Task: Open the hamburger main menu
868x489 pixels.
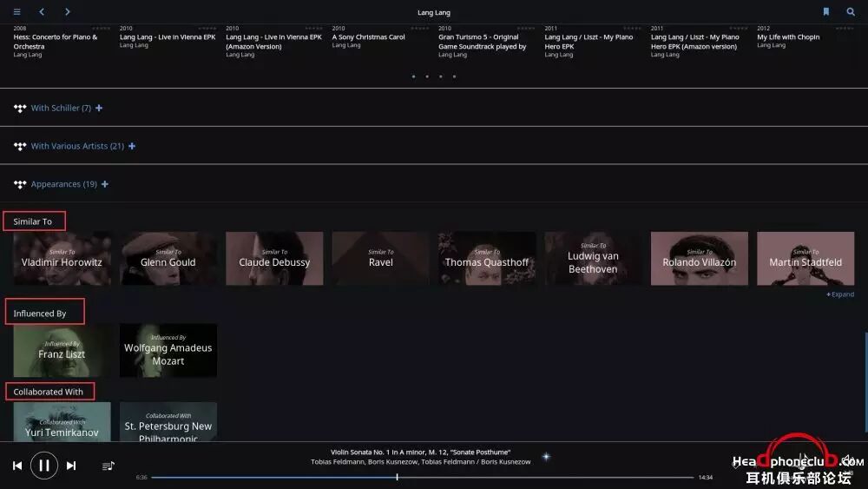Action: pyautogui.click(x=17, y=11)
